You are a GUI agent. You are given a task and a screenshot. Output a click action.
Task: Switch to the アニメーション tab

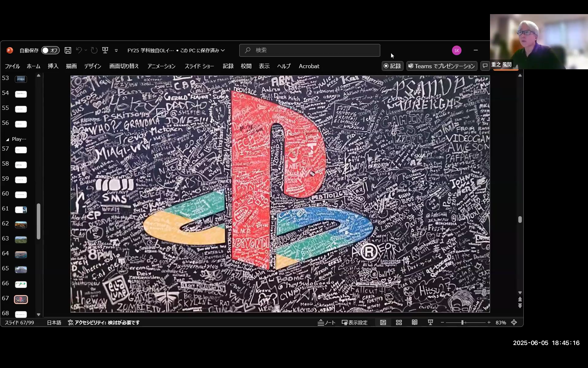161,66
